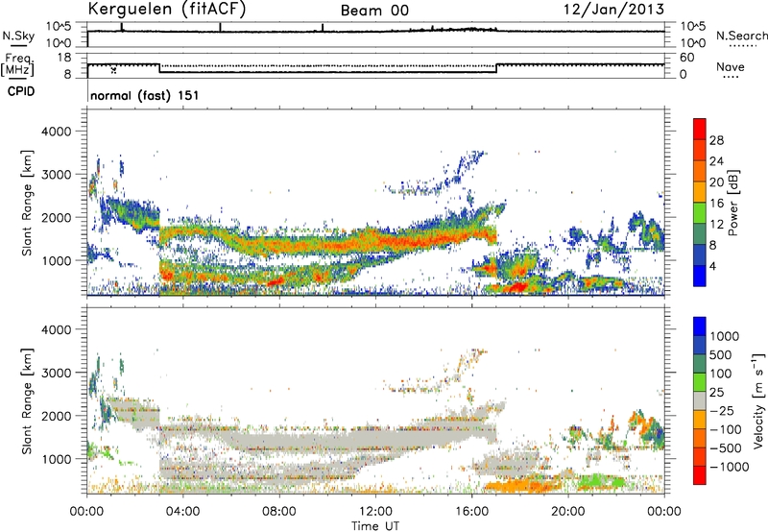Click the '28' tick on Power colorbar
The height and width of the screenshot is (532, 768).
(x=716, y=140)
